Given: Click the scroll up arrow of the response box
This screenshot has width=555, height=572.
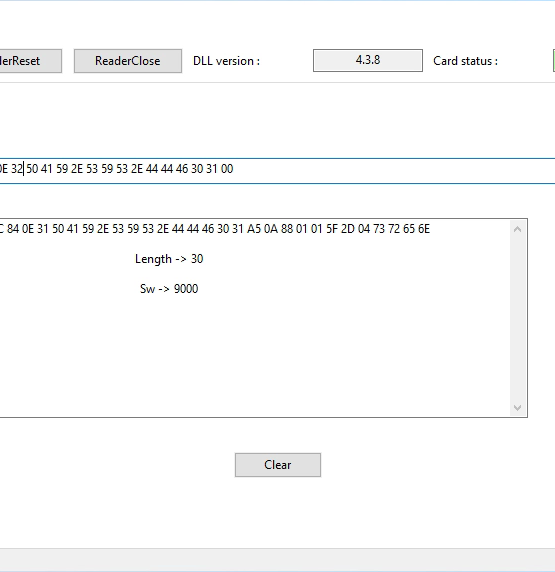Looking at the screenshot, I should pyautogui.click(x=517, y=229).
